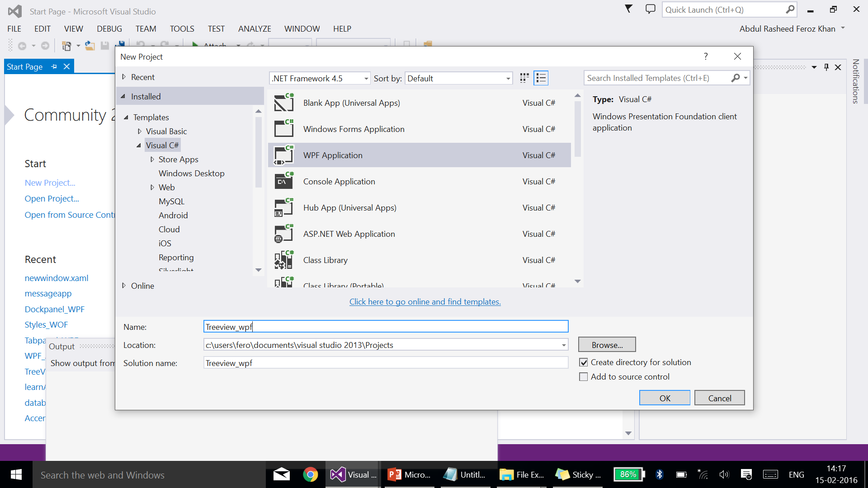Open Google Chrome from the taskbar
This screenshot has height=488, width=868.
pyautogui.click(x=310, y=474)
